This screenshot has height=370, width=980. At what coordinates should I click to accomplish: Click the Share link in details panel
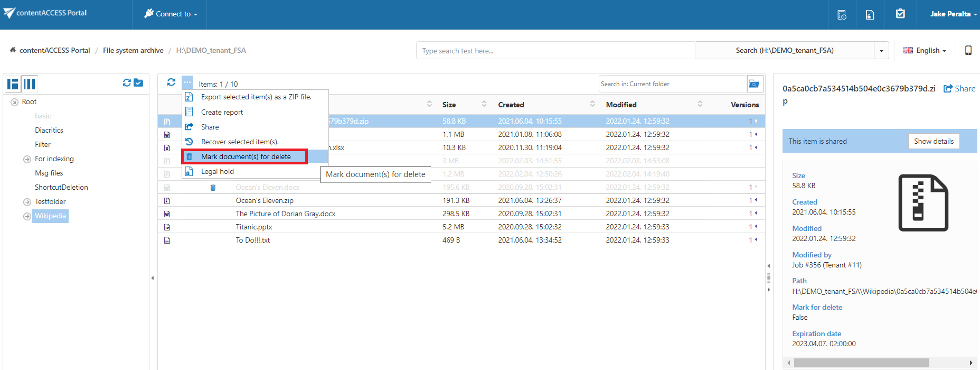[959, 89]
